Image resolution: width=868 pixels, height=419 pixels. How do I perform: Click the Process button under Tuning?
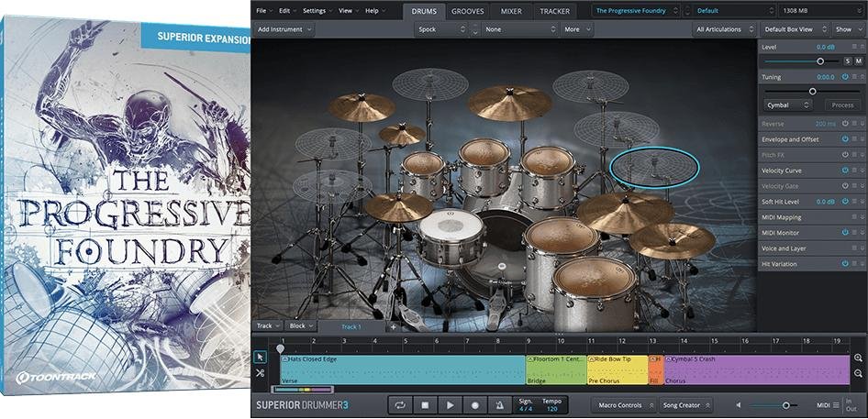tap(842, 105)
